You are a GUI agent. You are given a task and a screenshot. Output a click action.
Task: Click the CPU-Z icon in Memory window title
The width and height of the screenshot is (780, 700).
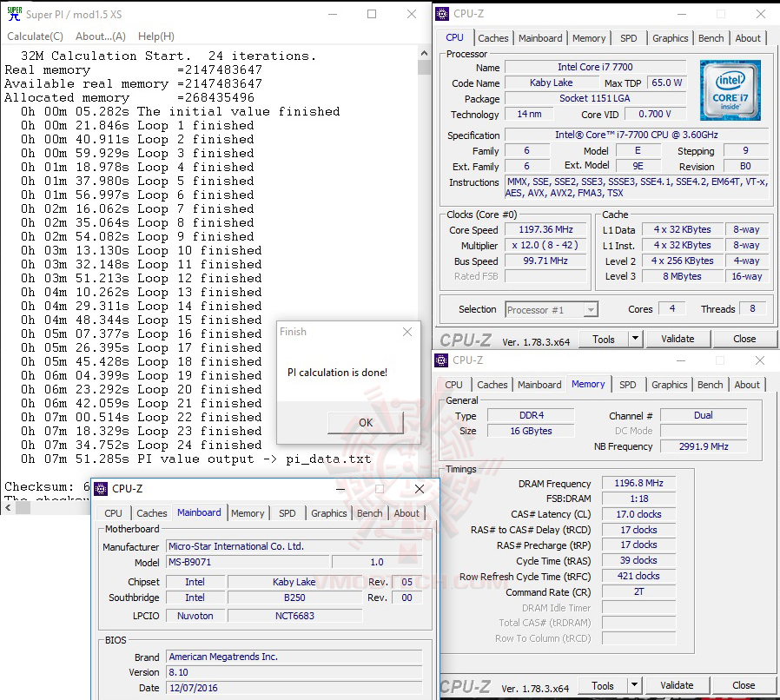click(x=440, y=360)
